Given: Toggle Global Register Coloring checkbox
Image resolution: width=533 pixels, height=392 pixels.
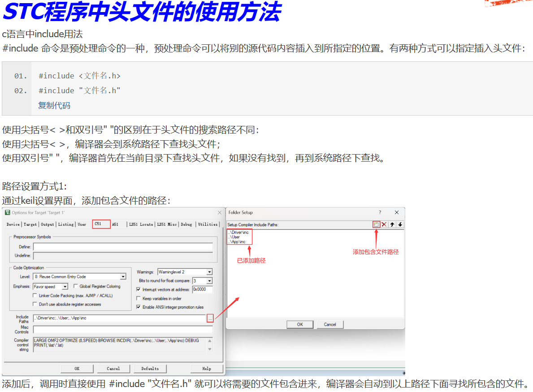Looking at the screenshot, I should [75, 286].
